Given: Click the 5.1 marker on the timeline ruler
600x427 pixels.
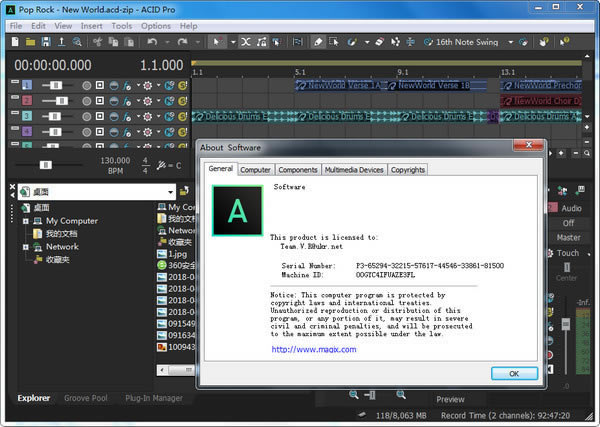Looking at the screenshot, I should click(300, 72).
